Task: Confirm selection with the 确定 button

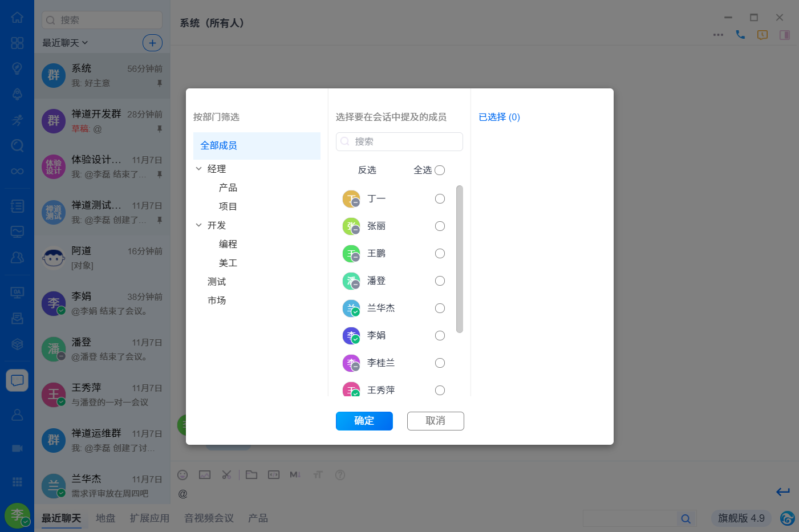Action: click(x=364, y=421)
